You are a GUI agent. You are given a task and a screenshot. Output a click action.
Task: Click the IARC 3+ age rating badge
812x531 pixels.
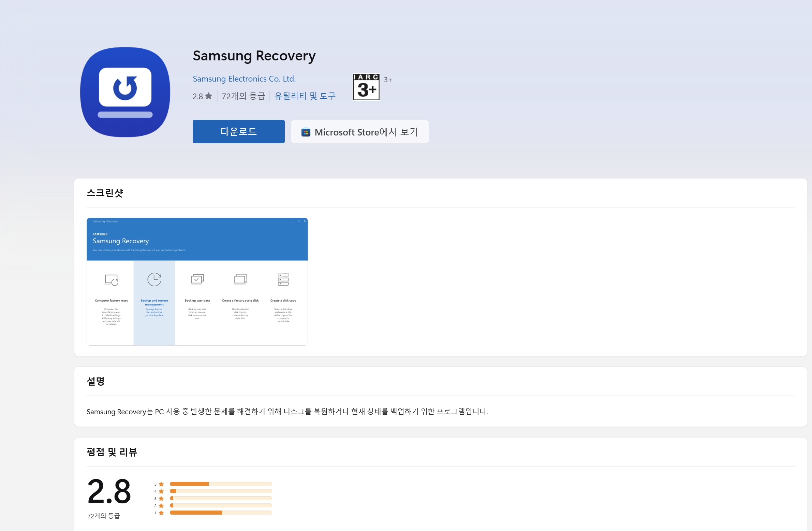[x=366, y=87]
